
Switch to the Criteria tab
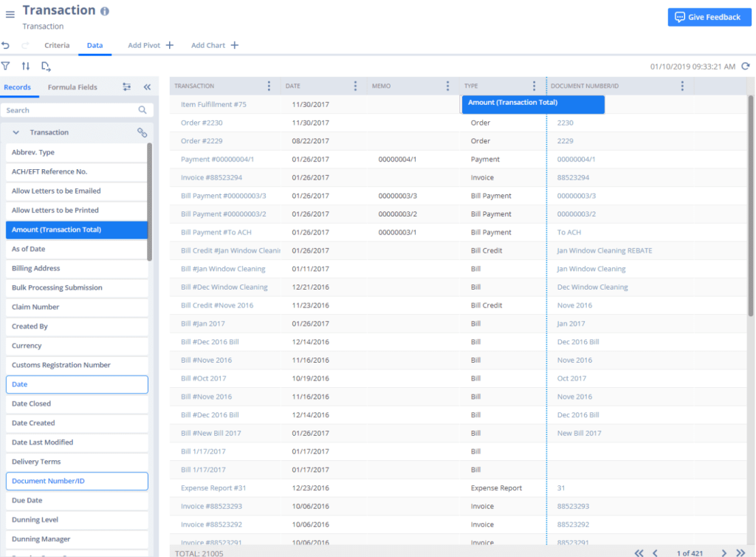click(x=57, y=45)
